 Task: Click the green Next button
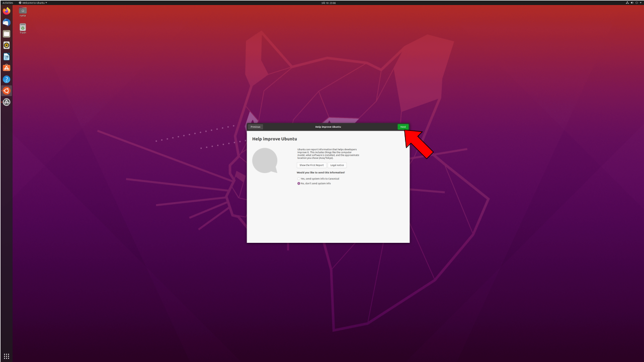pos(403,127)
